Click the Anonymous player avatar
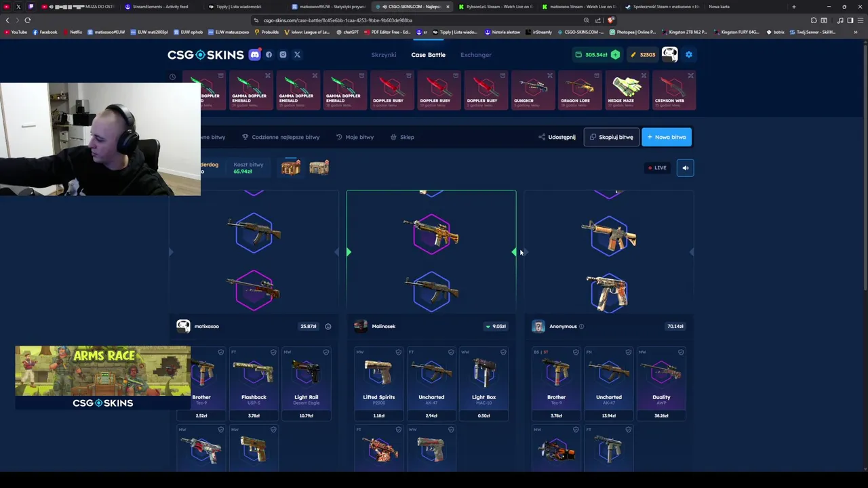 (538, 327)
